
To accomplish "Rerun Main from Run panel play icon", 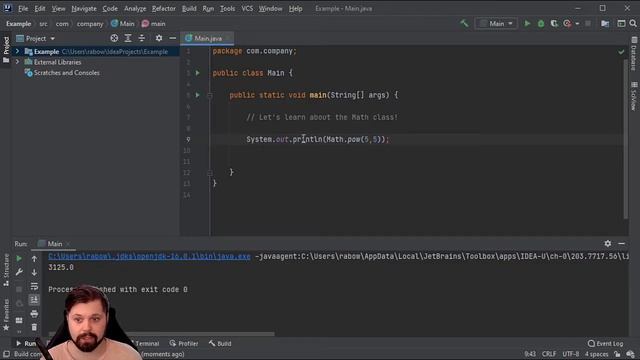I will pyautogui.click(x=19, y=258).
